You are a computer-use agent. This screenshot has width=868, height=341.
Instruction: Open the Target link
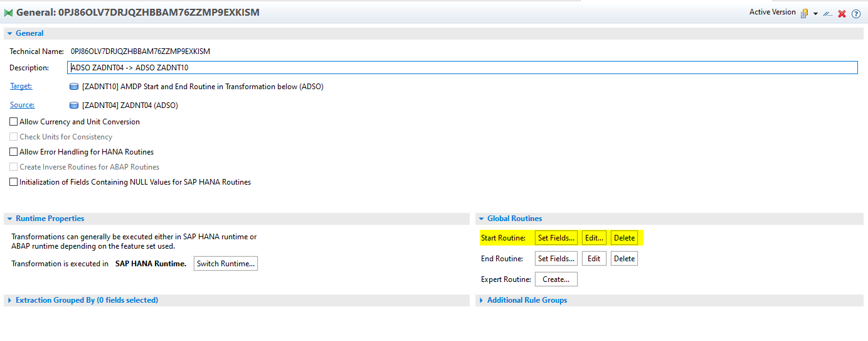pyautogui.click(x=21, y=86)
